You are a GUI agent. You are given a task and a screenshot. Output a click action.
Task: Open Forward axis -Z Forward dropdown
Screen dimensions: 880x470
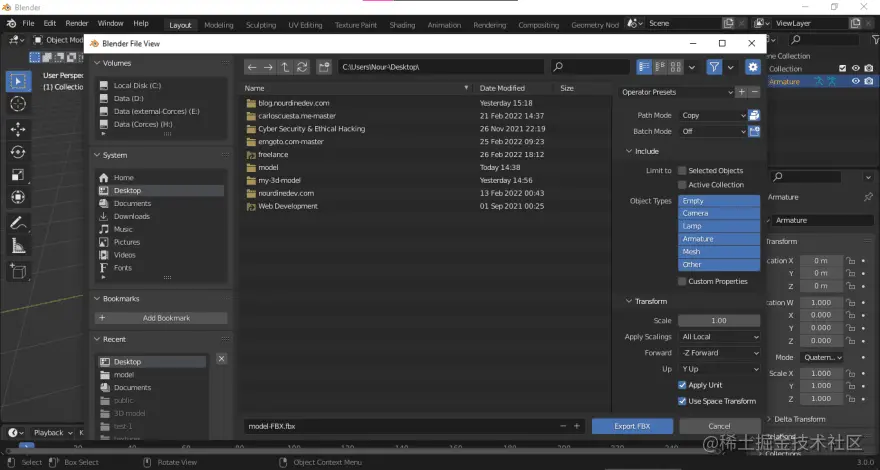pos(719,353)
